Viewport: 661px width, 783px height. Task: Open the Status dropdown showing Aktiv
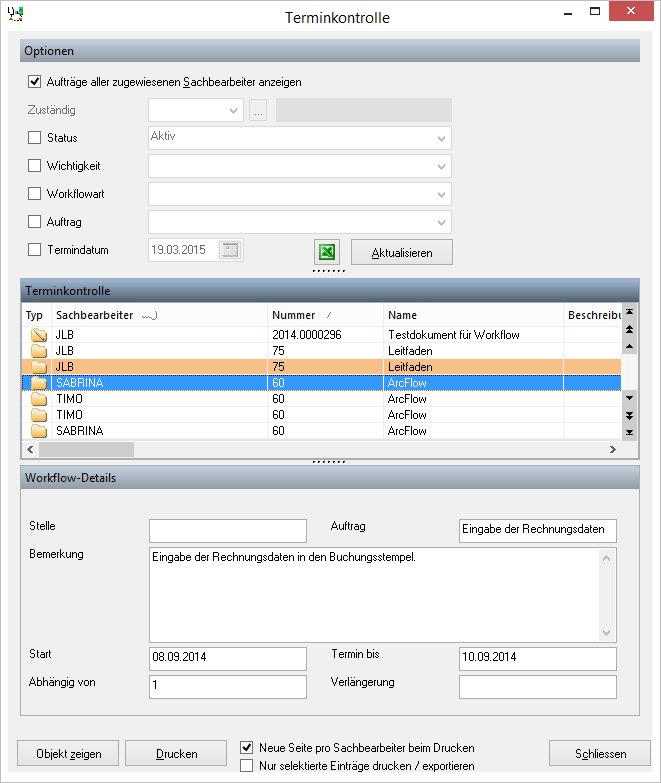441,138
